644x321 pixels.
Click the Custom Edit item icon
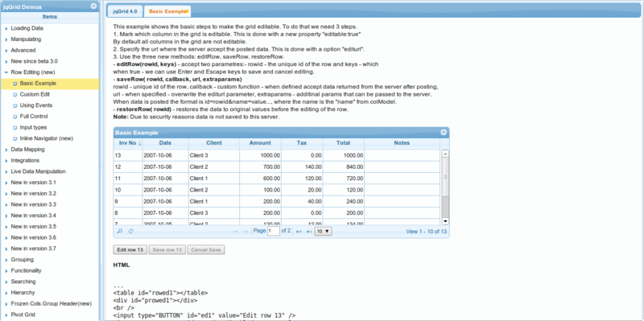point(15,94)
